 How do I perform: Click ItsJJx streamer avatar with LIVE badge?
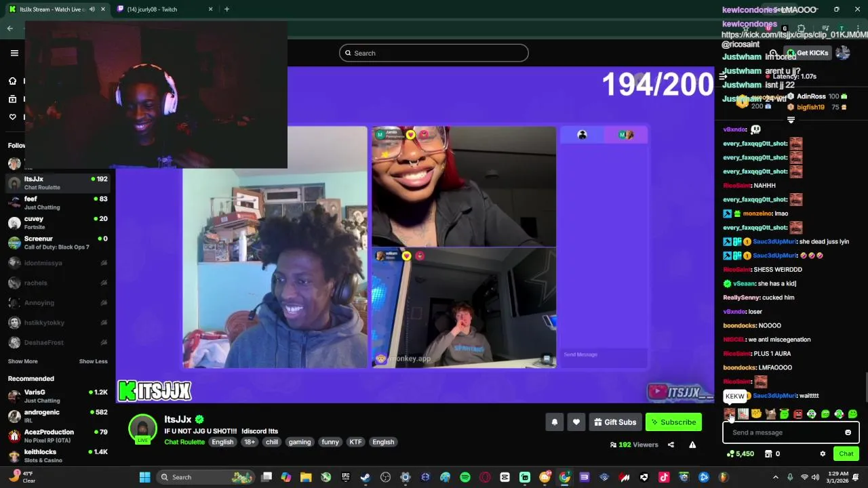(142, 429)
